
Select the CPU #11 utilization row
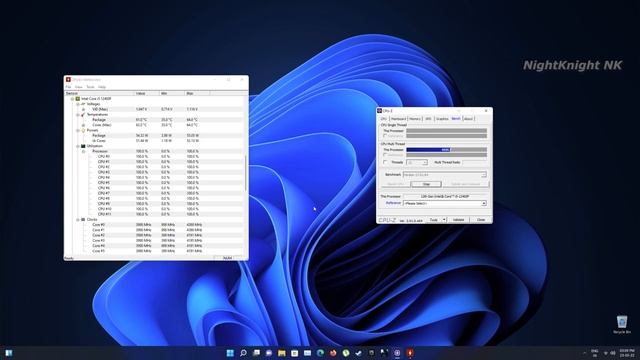pos(154,214)
